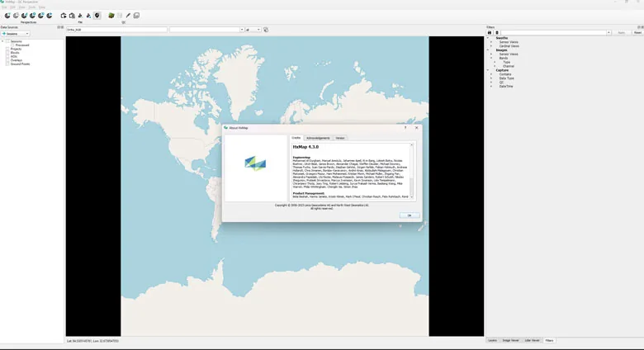Viewport: 644px width, 350px height.
Task: Open the Version tab in About dialog
Action: point(340,138)
